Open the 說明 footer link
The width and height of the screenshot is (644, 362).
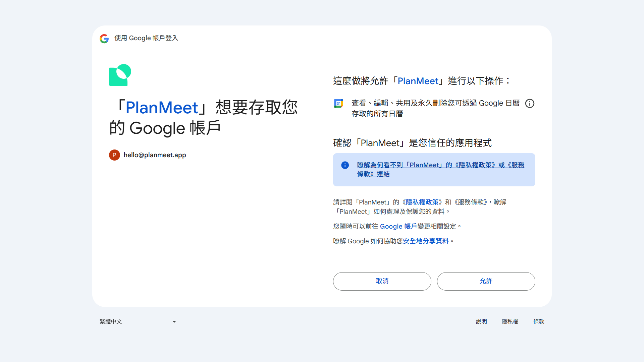481,321
